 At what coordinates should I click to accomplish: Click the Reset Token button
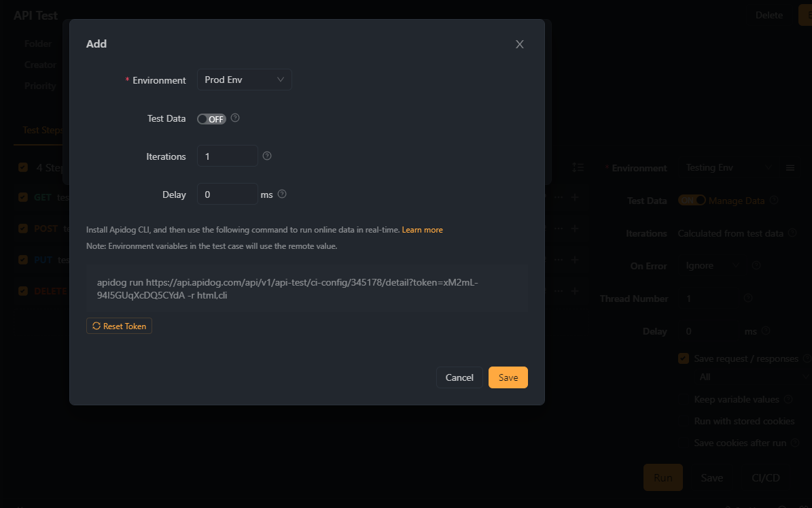pyautogui.click(x=119, y=326)
